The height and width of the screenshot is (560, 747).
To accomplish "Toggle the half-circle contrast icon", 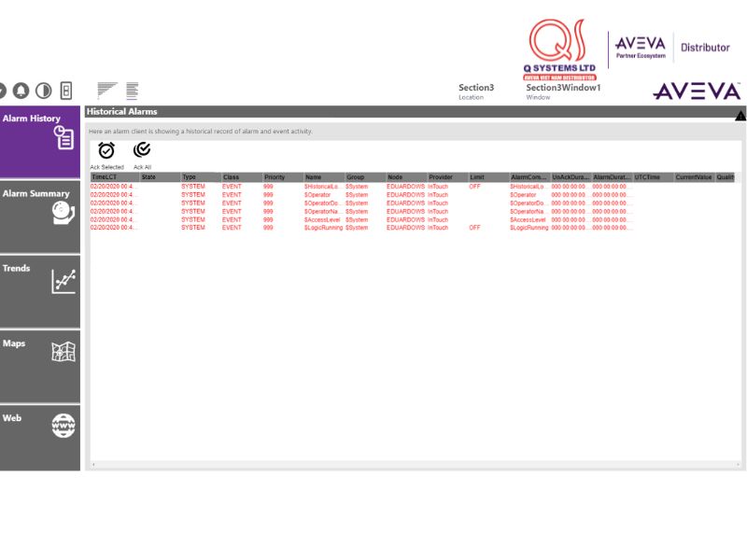I will coord(43,91).
